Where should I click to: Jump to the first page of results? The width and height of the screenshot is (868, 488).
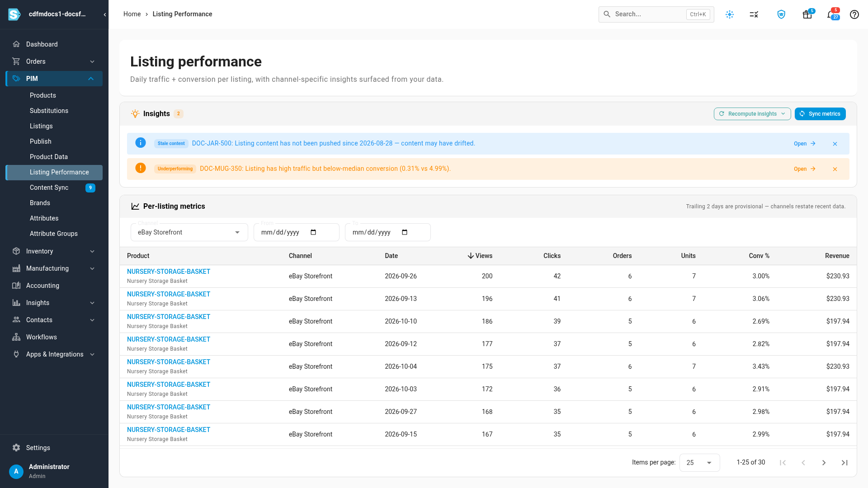783,463
